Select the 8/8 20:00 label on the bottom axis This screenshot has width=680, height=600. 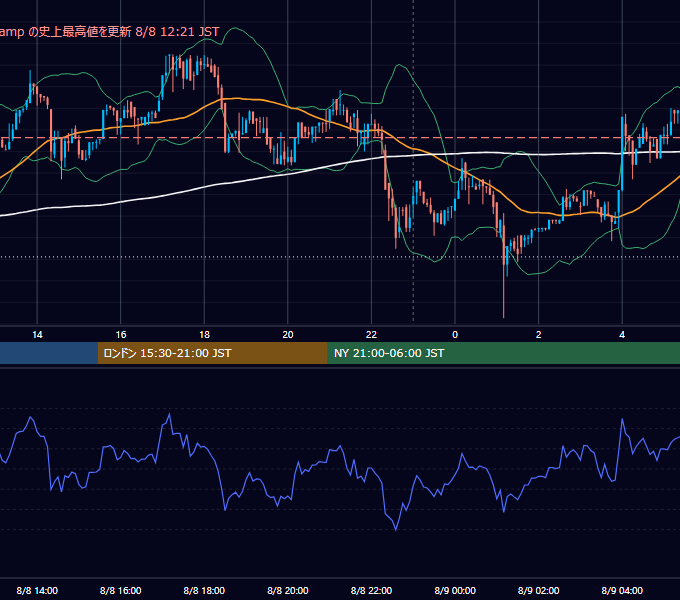click(288, 590)
